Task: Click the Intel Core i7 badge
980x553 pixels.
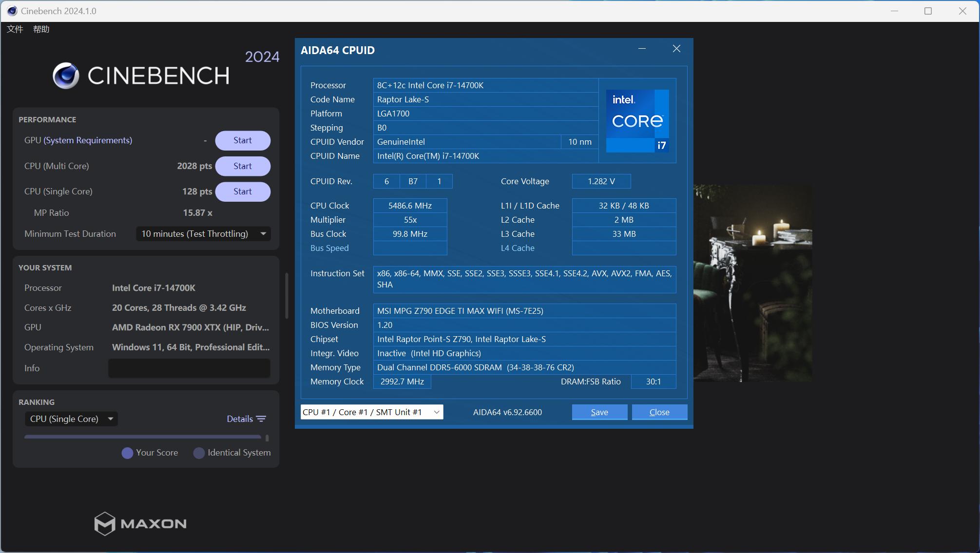Action: (637, 120)
